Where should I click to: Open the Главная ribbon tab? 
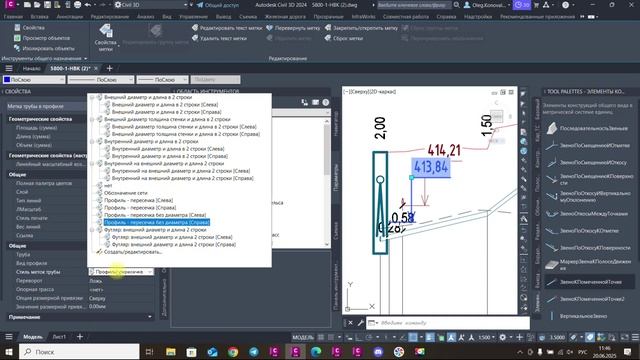[x=13, y=17]
